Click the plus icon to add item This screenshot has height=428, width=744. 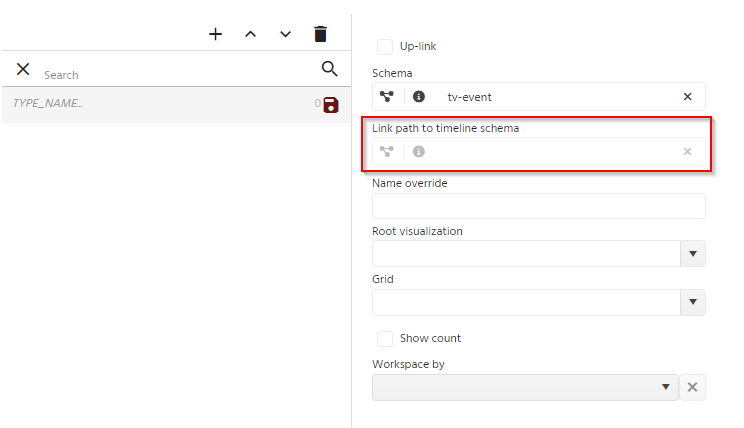(215, 34)
